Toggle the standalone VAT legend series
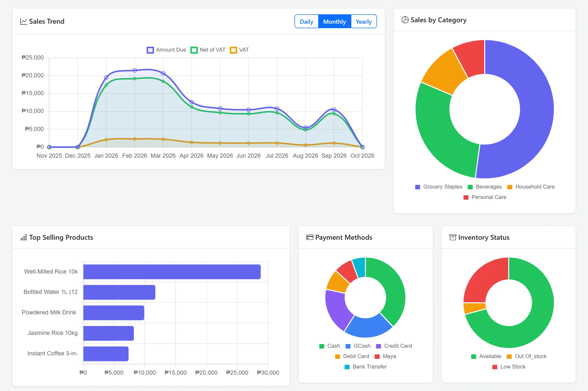This screenshot has height=391, width=588. (x=239, y=50)
